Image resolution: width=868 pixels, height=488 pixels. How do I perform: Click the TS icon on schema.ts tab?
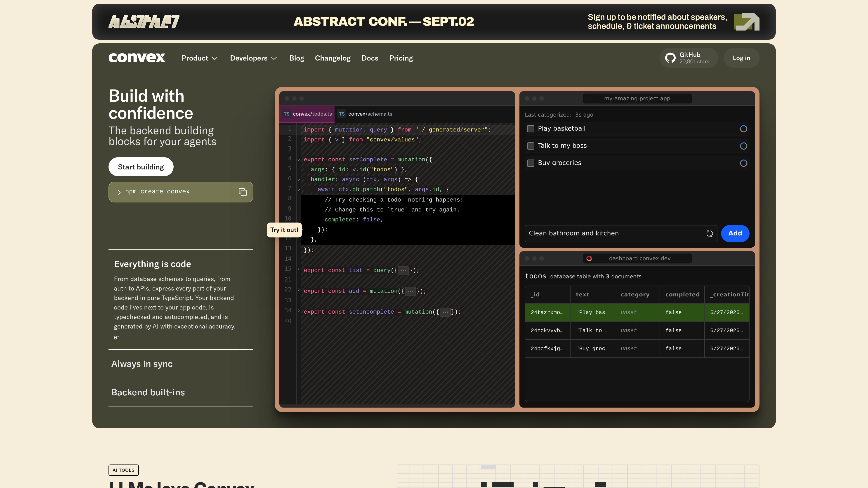point(342,114)
